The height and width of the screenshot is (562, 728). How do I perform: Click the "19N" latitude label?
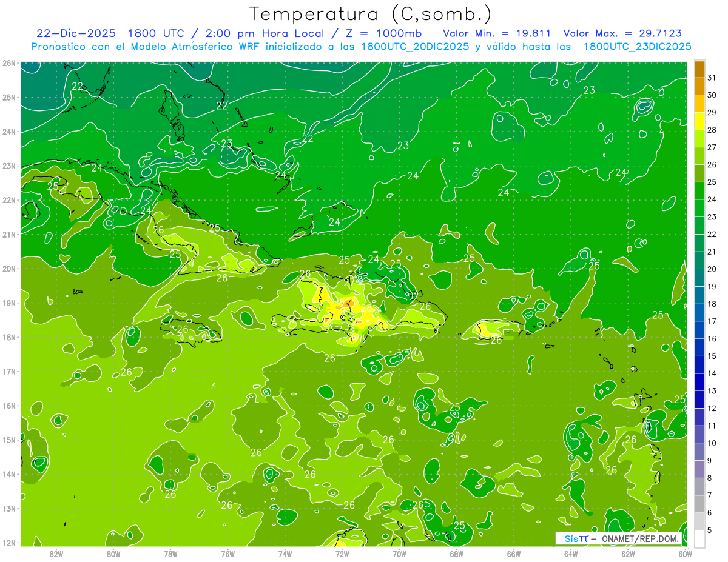click(9, 303)
